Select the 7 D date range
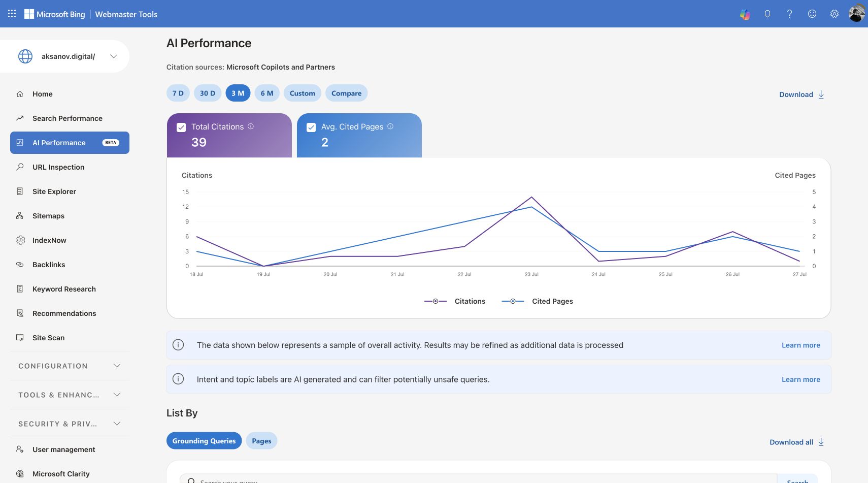This screenshot has height=483, width=868. point(178,93)
